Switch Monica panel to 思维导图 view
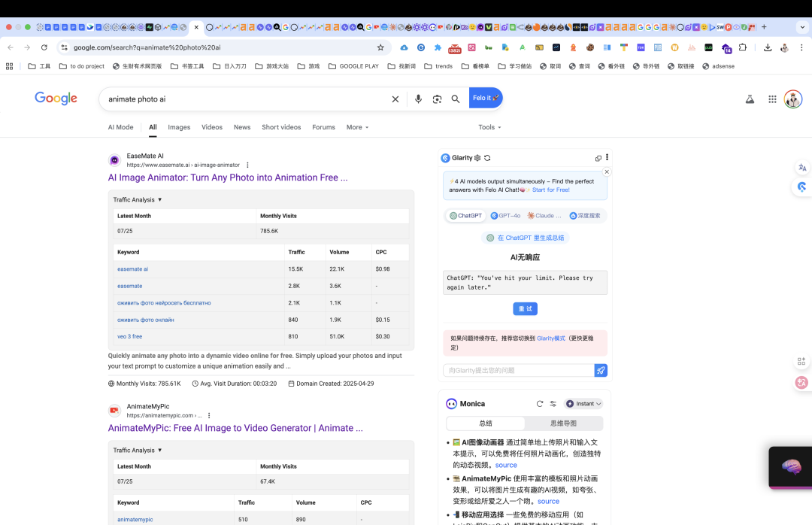 coord(563,423)
